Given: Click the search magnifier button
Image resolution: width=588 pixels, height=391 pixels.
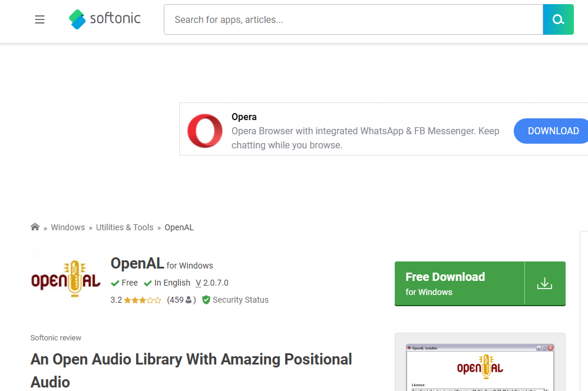Looking at the screenshot, I should point(558,19).
